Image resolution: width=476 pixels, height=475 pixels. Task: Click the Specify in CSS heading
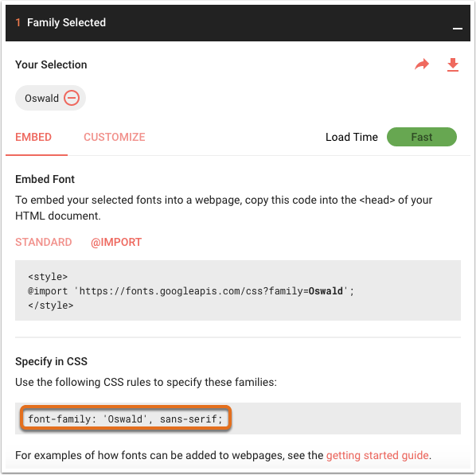51,361
